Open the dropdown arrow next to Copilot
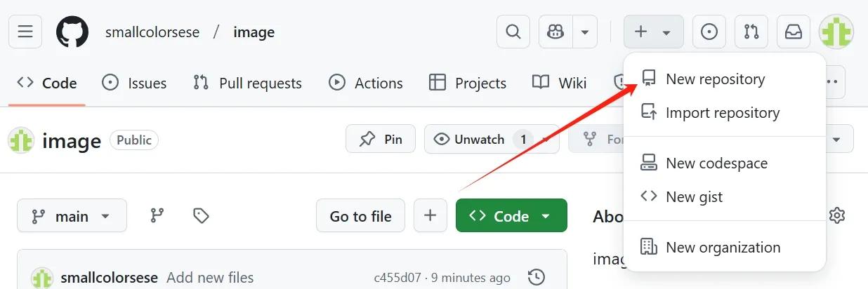The height and width of the screenshot is (289, 868). (x=585, y=32)
